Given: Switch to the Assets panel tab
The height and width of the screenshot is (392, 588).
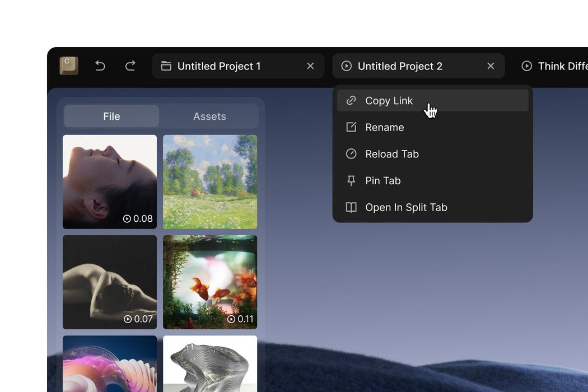Looking at the screenshot, I should coord(209,116).
